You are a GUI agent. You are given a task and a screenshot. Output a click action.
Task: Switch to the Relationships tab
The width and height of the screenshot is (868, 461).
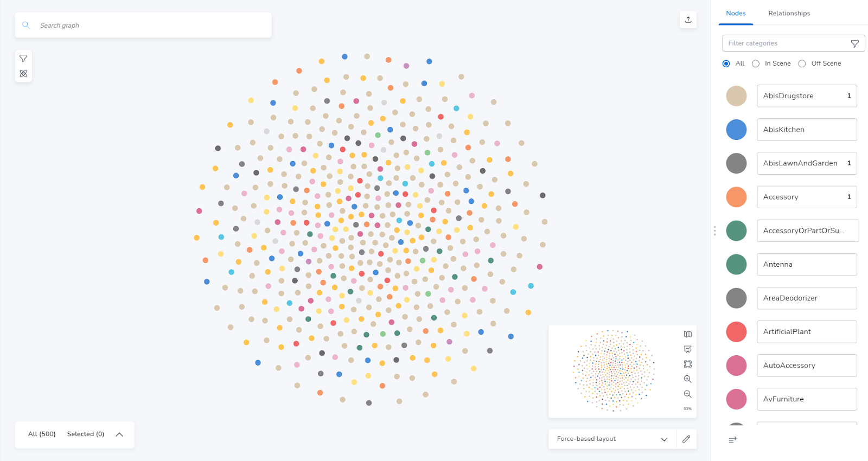[789, 13]
